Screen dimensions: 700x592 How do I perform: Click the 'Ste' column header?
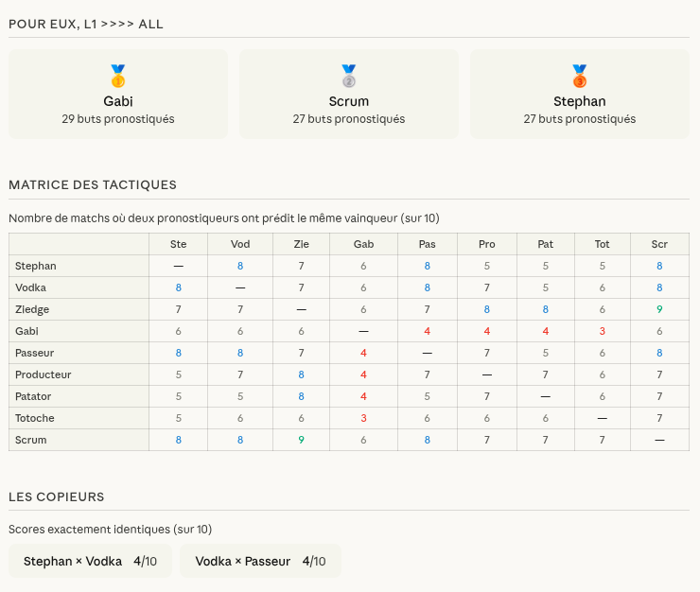coord(178,244)
